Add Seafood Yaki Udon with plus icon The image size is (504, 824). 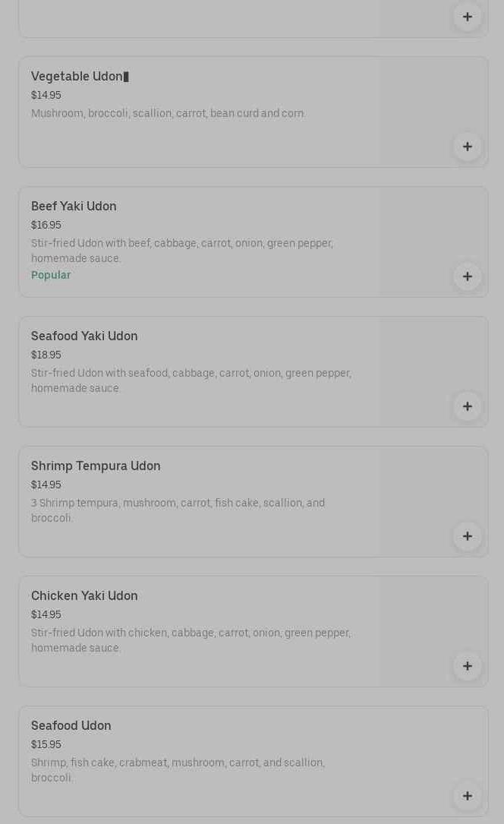467,406
